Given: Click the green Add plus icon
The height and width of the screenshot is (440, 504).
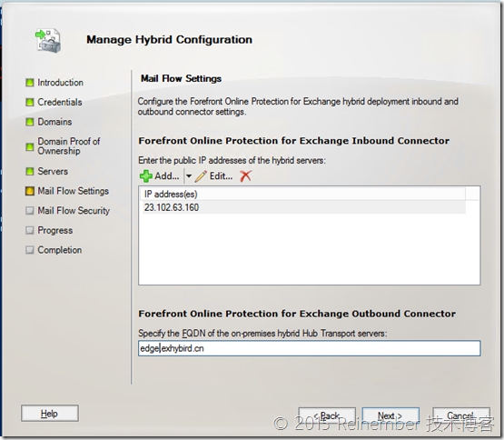Looking at the screenshot, I should [x=146, y=176].
